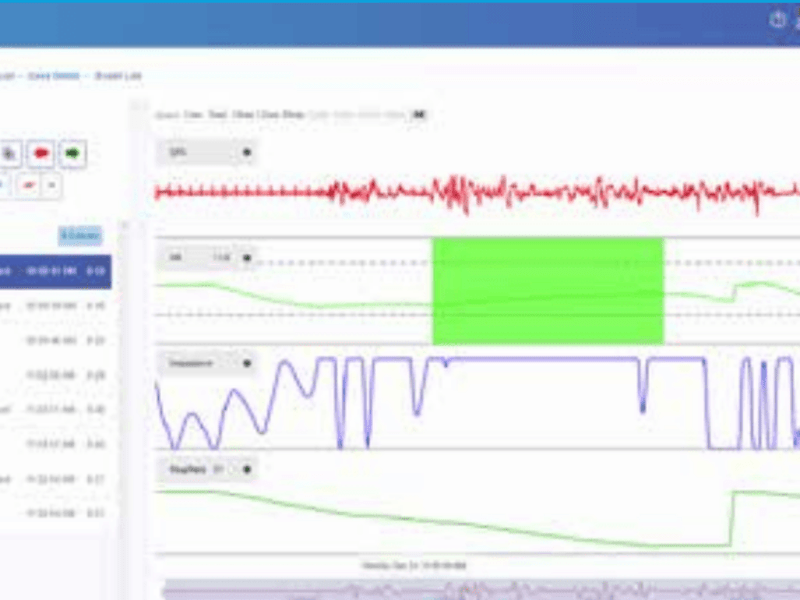The width and height of the screenshot is (800, 600).
Task: Click the overview waveform strip at the bottom
Action: pos(481,590)
